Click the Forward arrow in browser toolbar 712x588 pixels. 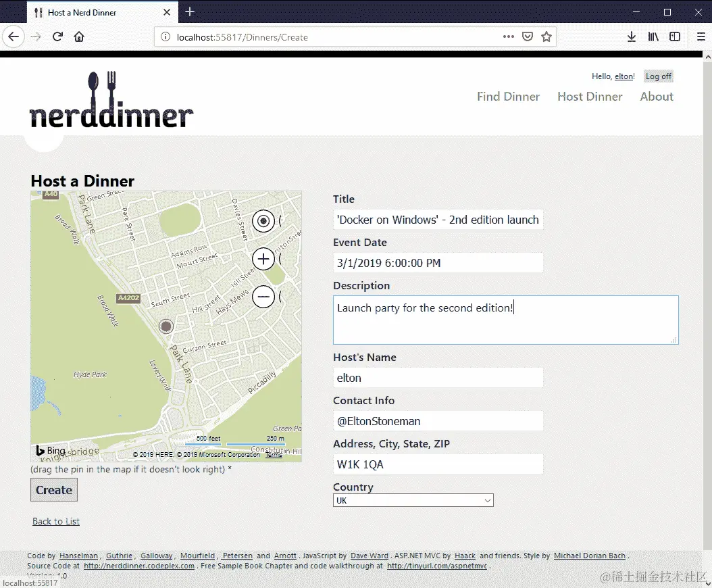tap(36, 36)
